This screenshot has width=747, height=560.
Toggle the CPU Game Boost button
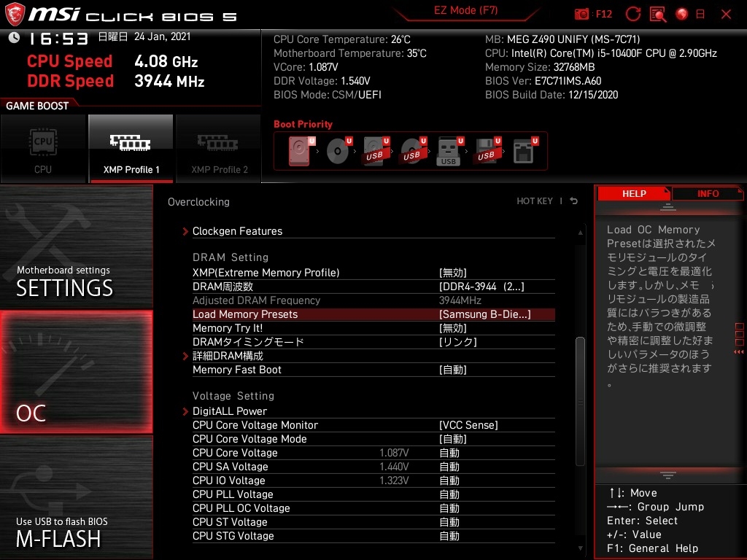pos(43,149)
